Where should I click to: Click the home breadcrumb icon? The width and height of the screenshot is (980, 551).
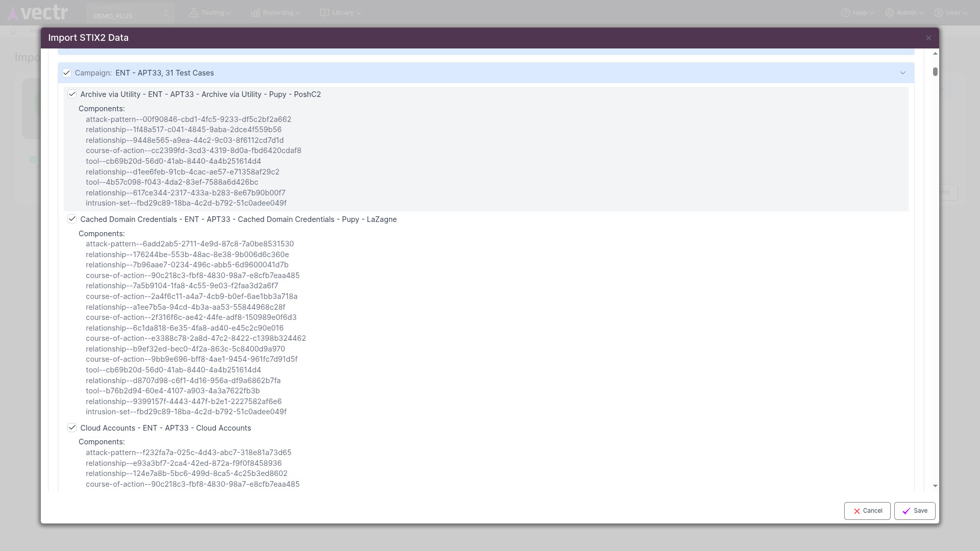(13, 31)
